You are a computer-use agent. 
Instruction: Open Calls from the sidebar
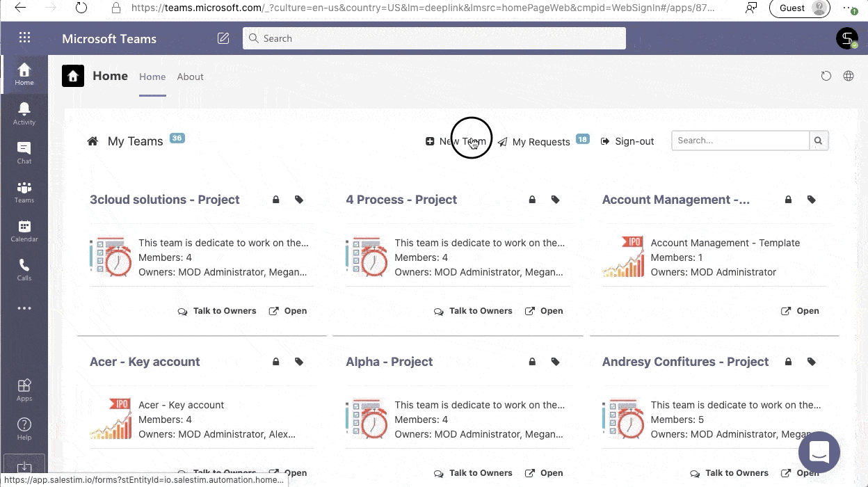24,269
